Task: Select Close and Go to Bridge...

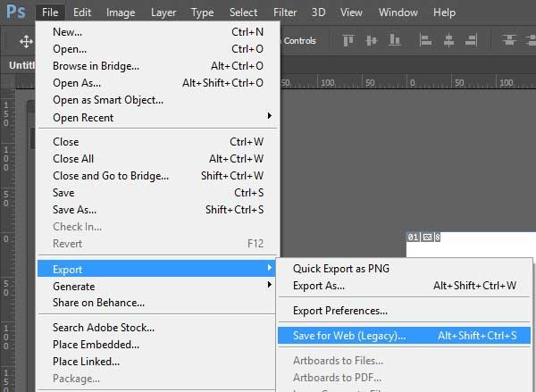Action: (x=158, y=176)
